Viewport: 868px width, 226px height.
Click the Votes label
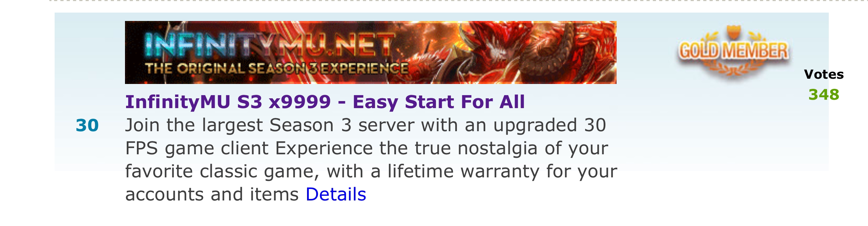tap(824, 74)
